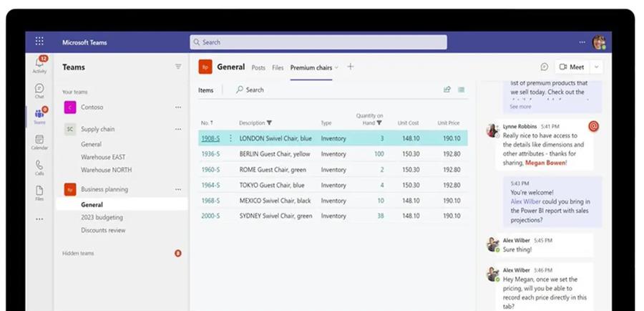The width and height of the screenshot is (644, 311).
Task: Open the Activity feed with 12 notifications
Action: coord(39,64)
